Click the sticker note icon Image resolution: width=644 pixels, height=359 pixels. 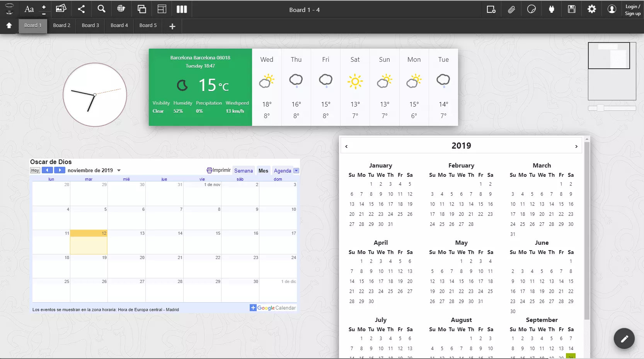(x=532, y=9)
